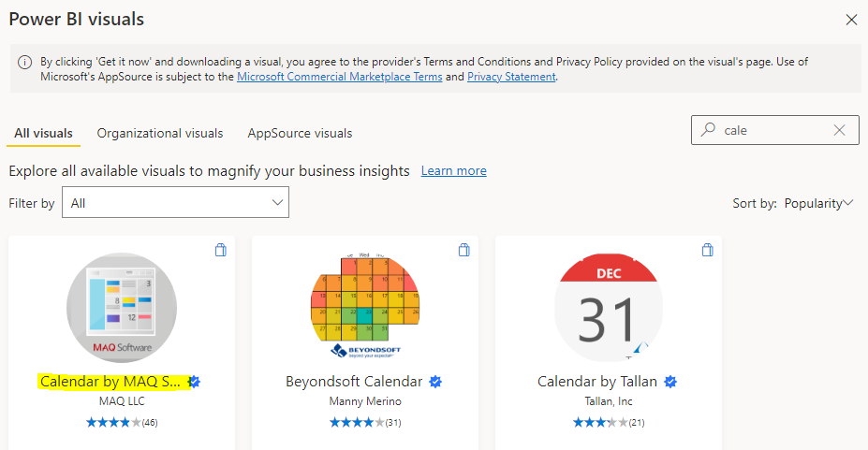
Task: Click the certified badge next to Beyondsoft Calendar
Action: point(435,382)
